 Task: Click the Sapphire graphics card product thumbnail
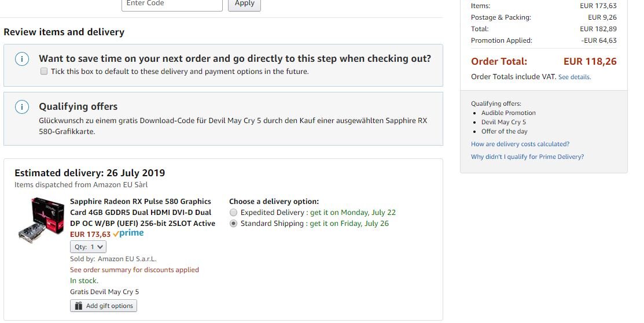(x=40, y=220)
